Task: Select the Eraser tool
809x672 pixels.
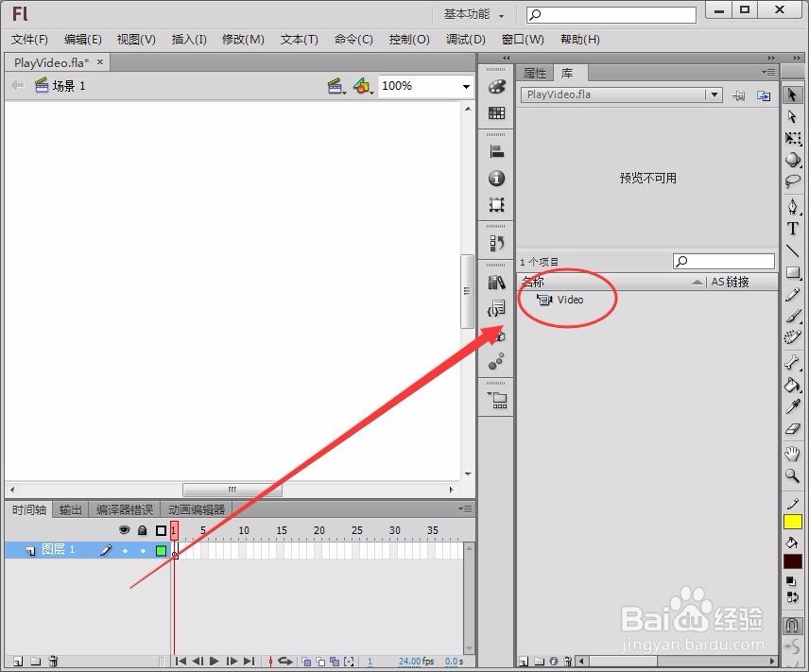Action: point(792,428)
